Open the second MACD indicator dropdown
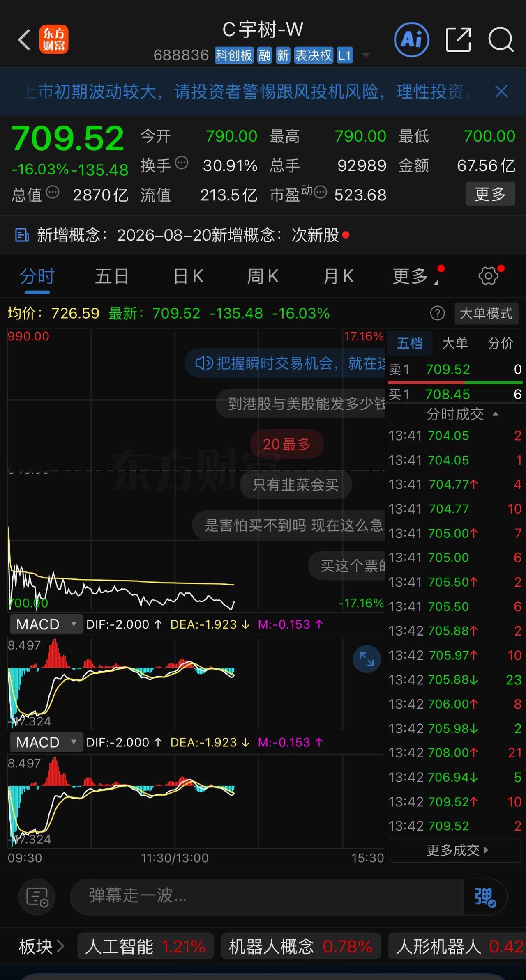 (46, 742)
